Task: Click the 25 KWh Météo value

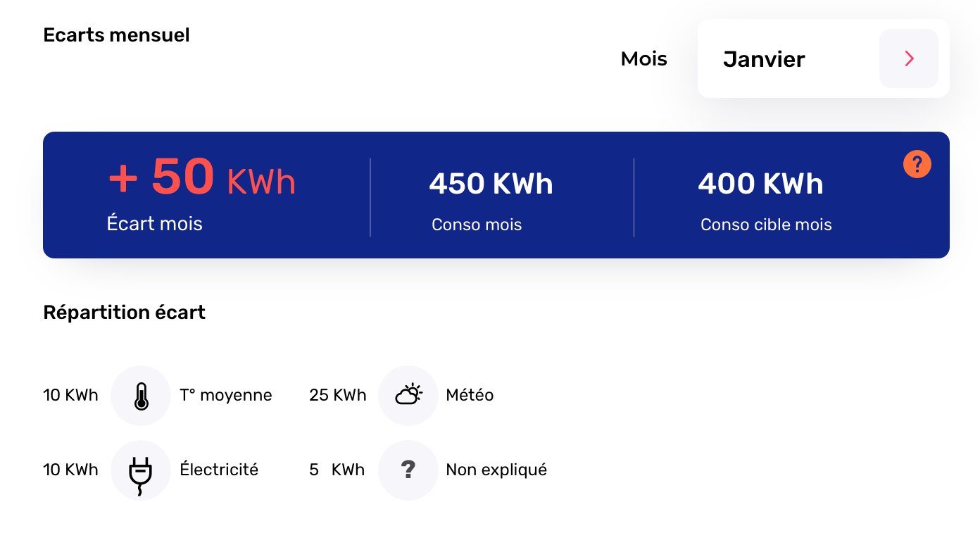Action: (338, 396)
